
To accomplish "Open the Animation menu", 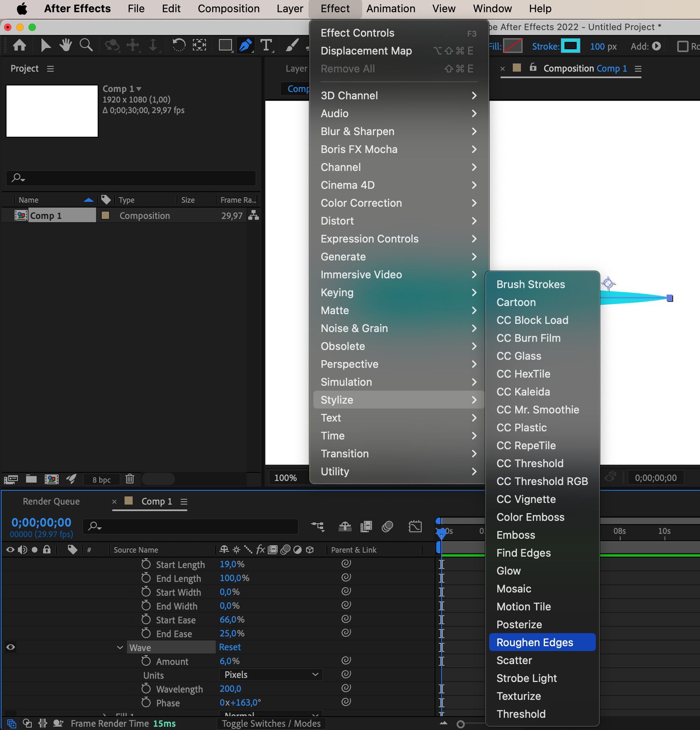I will click(x=391, y=9).
